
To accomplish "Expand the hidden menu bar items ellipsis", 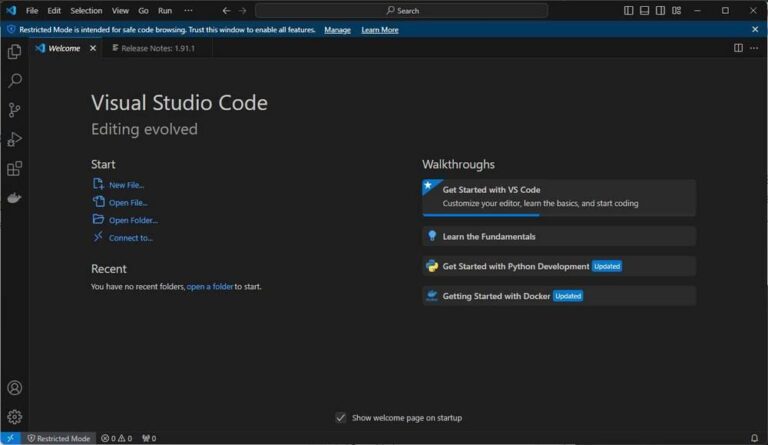I will click(188, 10).
